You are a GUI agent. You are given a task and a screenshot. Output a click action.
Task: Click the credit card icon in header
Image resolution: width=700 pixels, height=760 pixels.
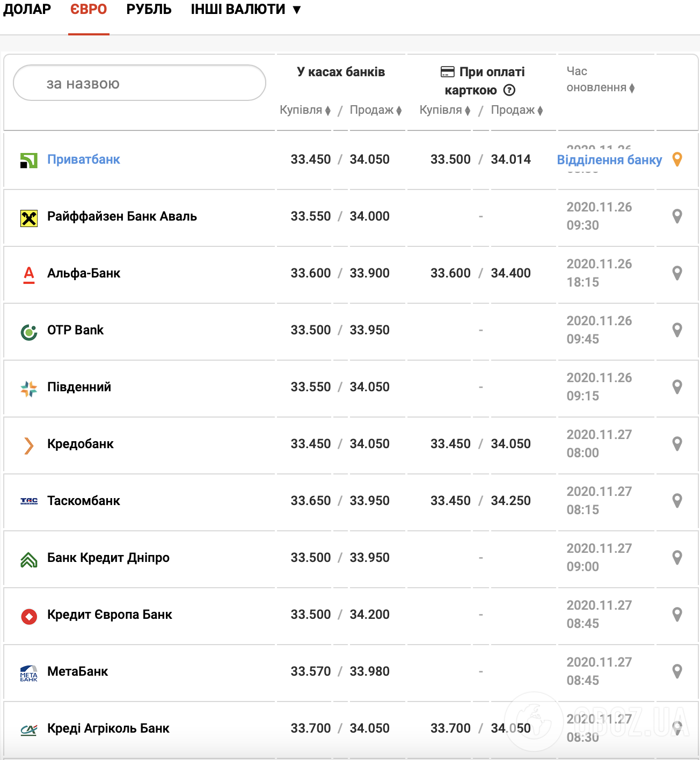(x=447, y=72)
